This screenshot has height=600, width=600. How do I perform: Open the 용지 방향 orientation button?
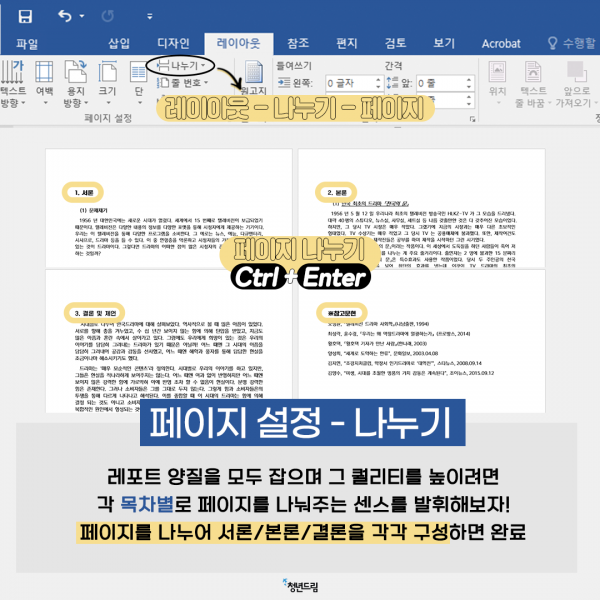pyautogui.click(x=76, y=83)
